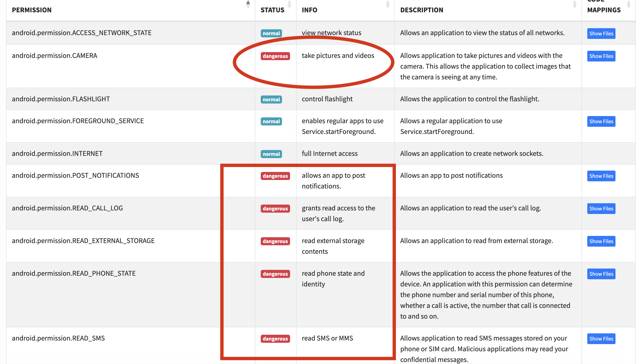Viewport: 641px width, 364px height.
Task: Show files for POST_NOTIFICATIONS permission
Action: coord(601,176)
